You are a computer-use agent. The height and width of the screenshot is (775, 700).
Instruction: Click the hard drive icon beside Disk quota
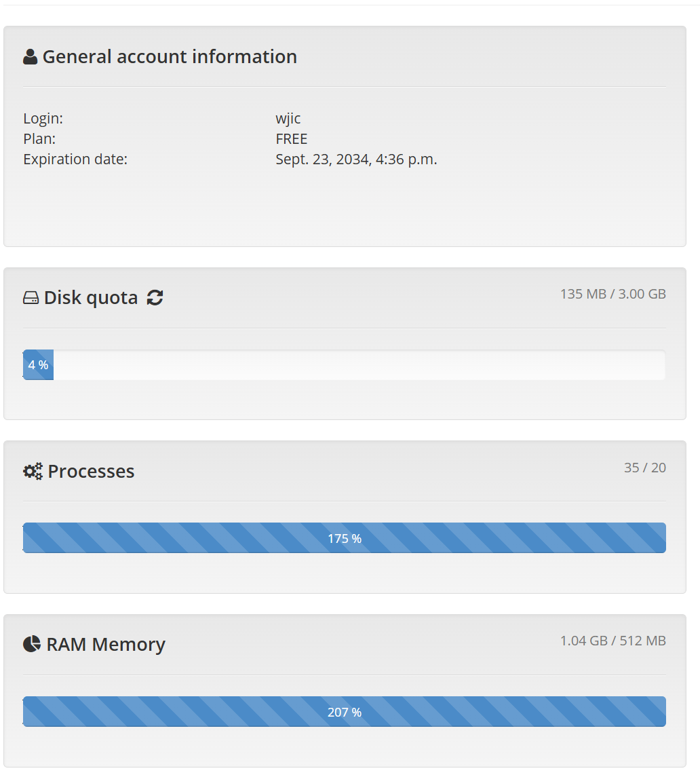(x=31, y=297)
